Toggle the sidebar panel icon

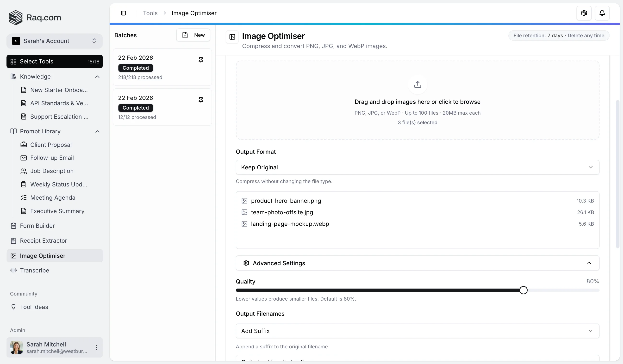tap(123, 13)
